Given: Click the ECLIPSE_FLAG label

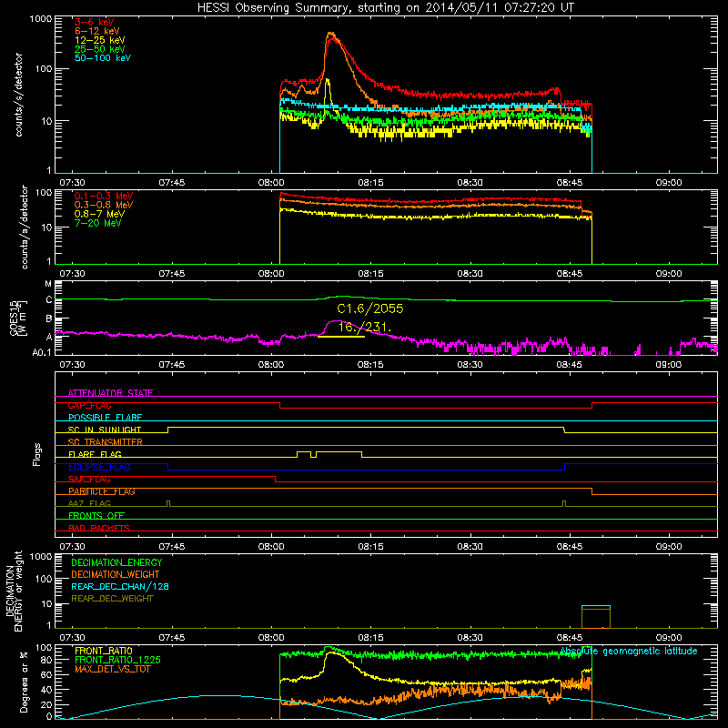Looking at the screenshot, I should coord(99,467).
